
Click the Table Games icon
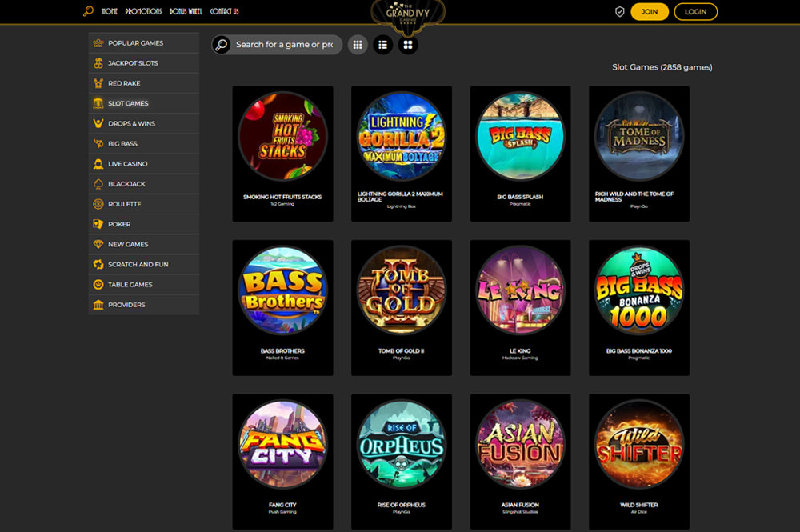pos(98,285)
